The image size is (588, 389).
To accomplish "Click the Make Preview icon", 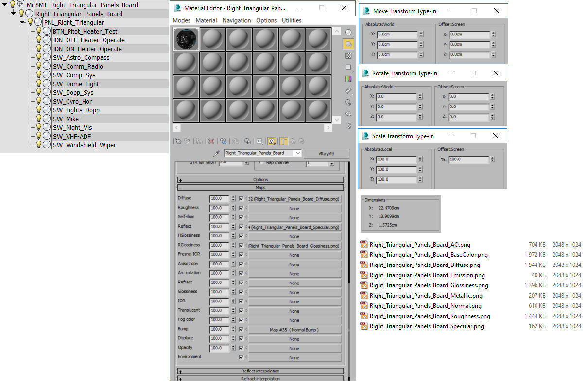I will (x=348, y=90).
